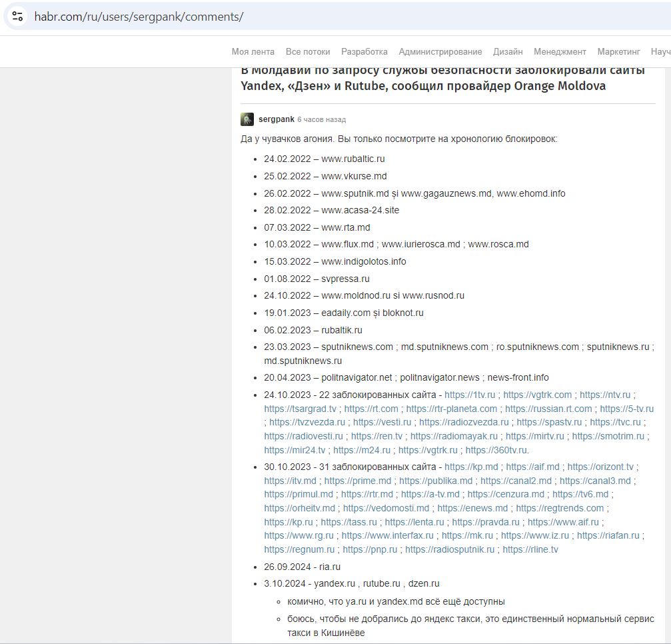Click the site information icon in address bar
Image resolution: width=671 pixels, height=644 pixels.
17,17
